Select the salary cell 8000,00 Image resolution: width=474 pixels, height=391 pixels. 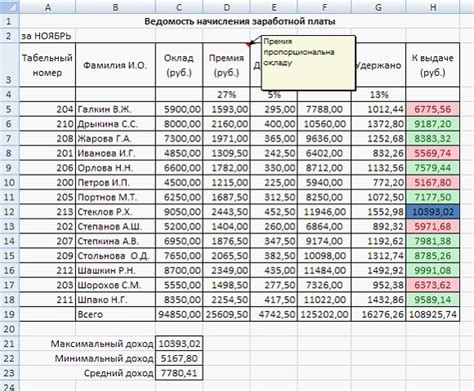pos(179,124)
